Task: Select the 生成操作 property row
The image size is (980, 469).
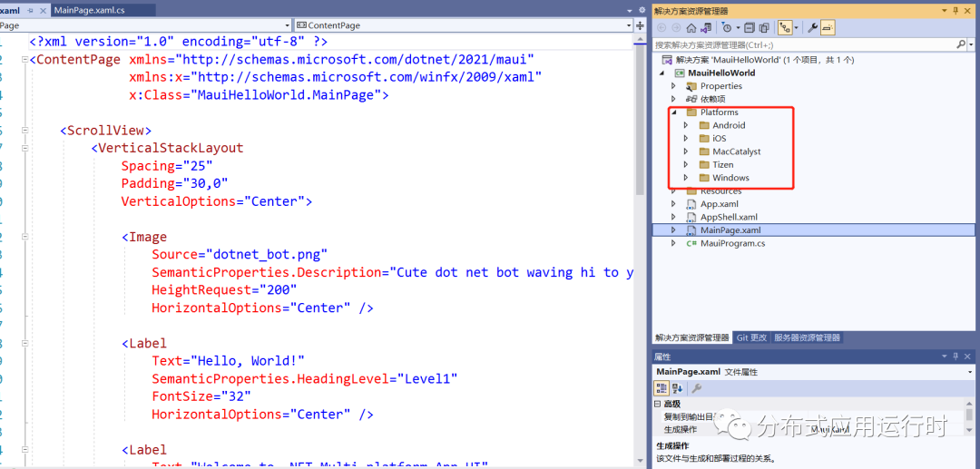Action: pyautogui.click(x=808, y=430)
